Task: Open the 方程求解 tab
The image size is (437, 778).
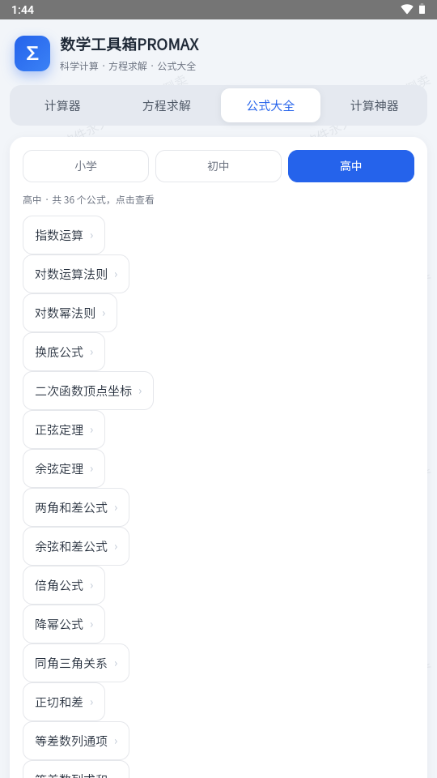Action: point(167,106)
